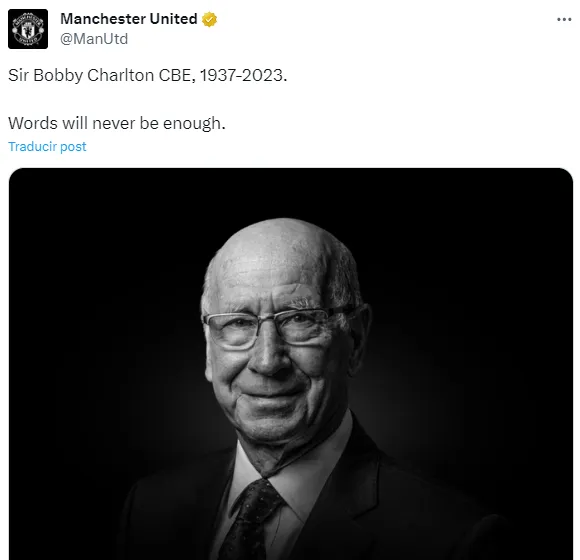Image resolution: width=580 pixels, height=560 pixels.
Task: Open the black-and-white portrait photo
Action: click(291, 364)
